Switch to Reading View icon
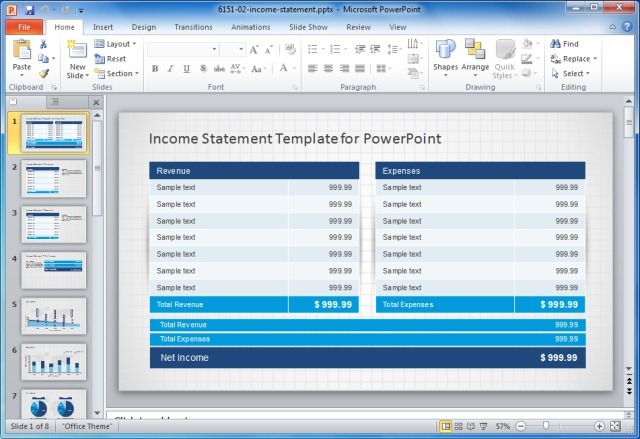 click(471, 426)
